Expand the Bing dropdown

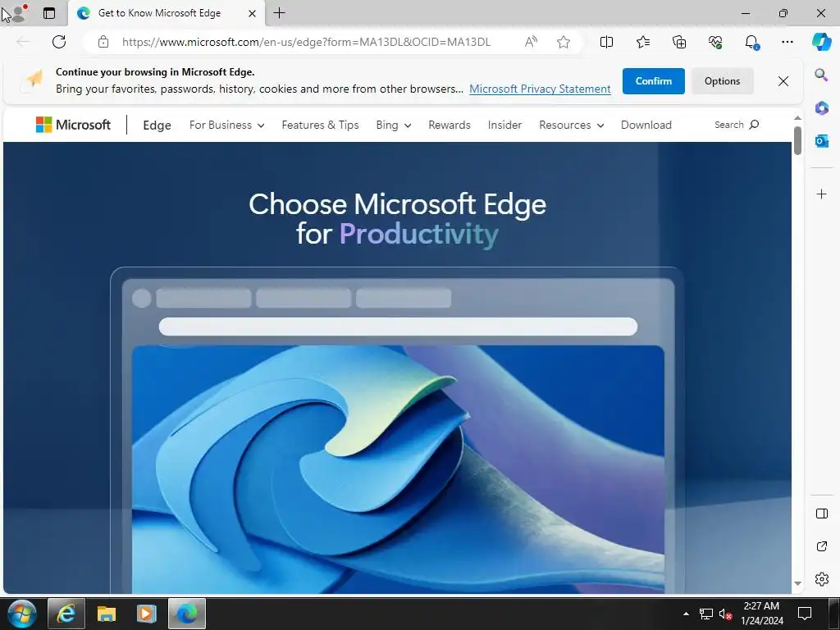tap(393, 125)
